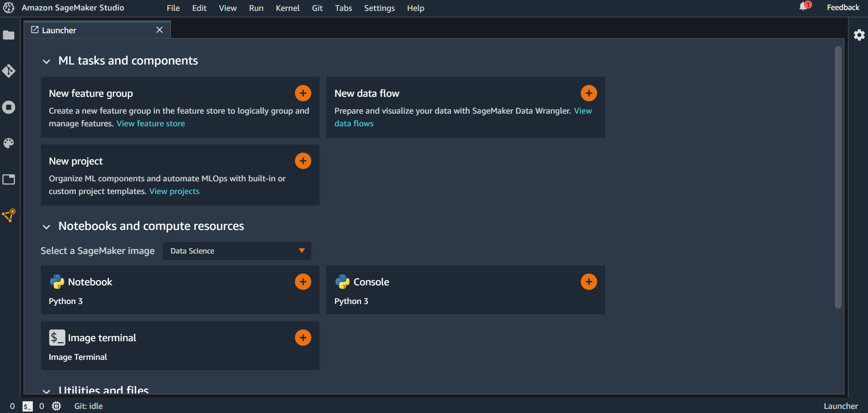This screenshot has width=868, height=413.
Task: Open the notification bell icon
Action: coord(804,6)
